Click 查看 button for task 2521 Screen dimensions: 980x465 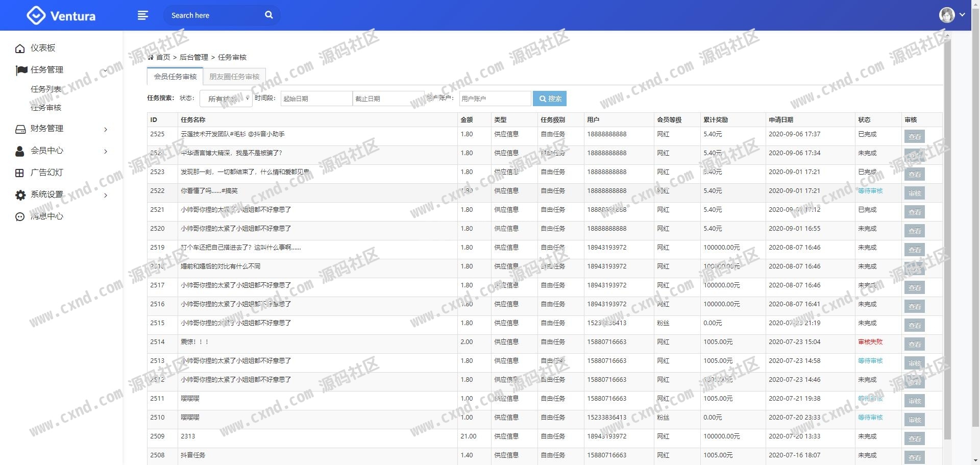tap(914, 212)
